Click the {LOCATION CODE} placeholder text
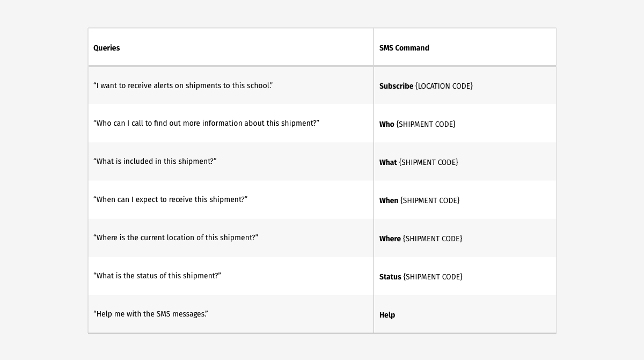The width and height of the screenshot is (644, 360). 444,86
